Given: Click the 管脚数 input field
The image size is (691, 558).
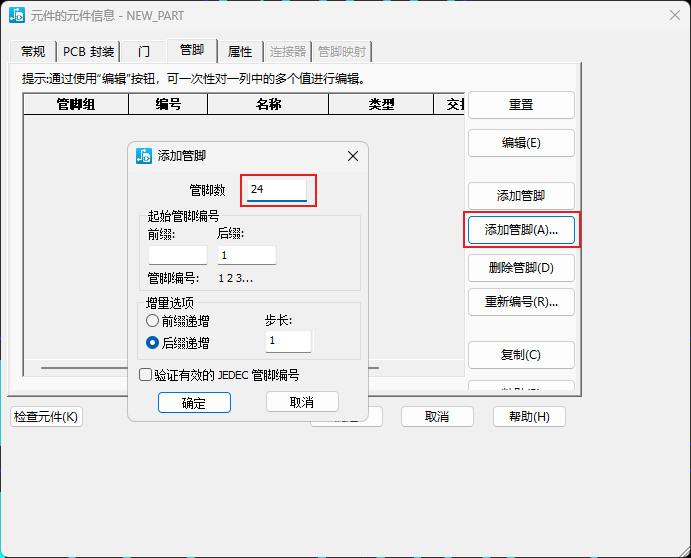Looking at the screenshot, I should [x=277, y=189].
